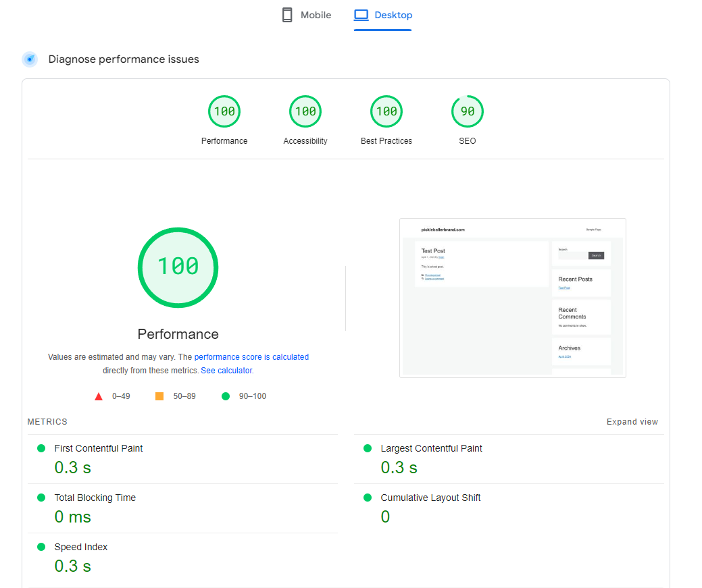Click the large 100 performance gauge
This screenshot has width=702, height=588.
(178, 267)
